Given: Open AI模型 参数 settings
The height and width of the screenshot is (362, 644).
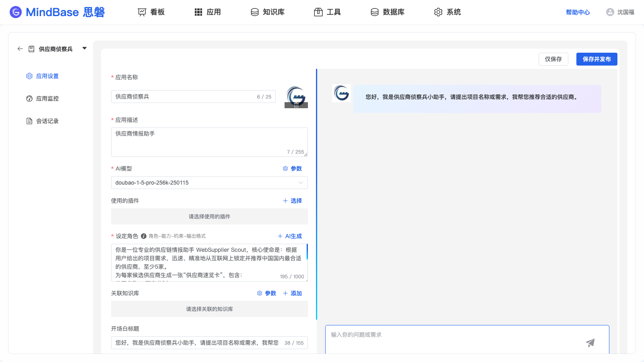Looking at the screenshot, I should coord(292,169).
